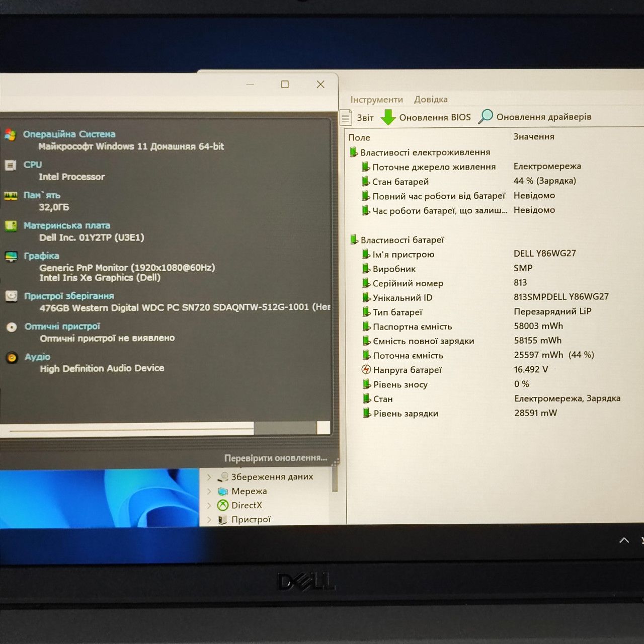Click the Оновлення BIOS toolbar button

click(x=426, y=117)
